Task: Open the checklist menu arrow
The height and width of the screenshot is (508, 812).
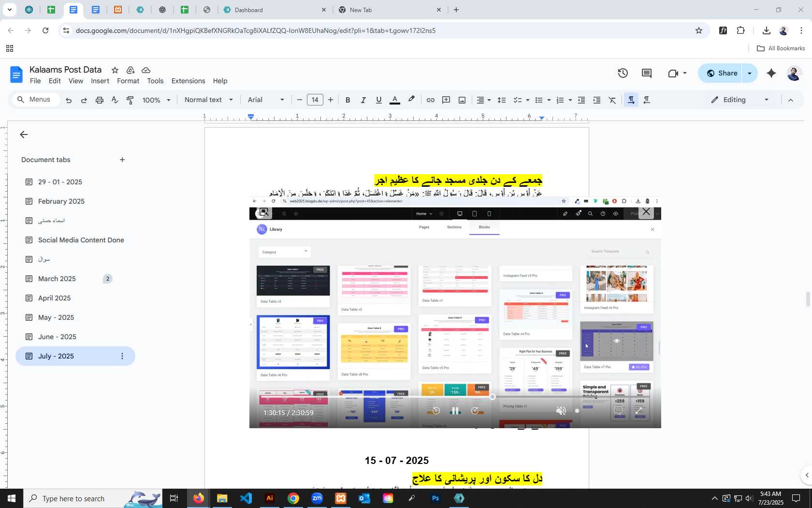Action: pos(527,100)
